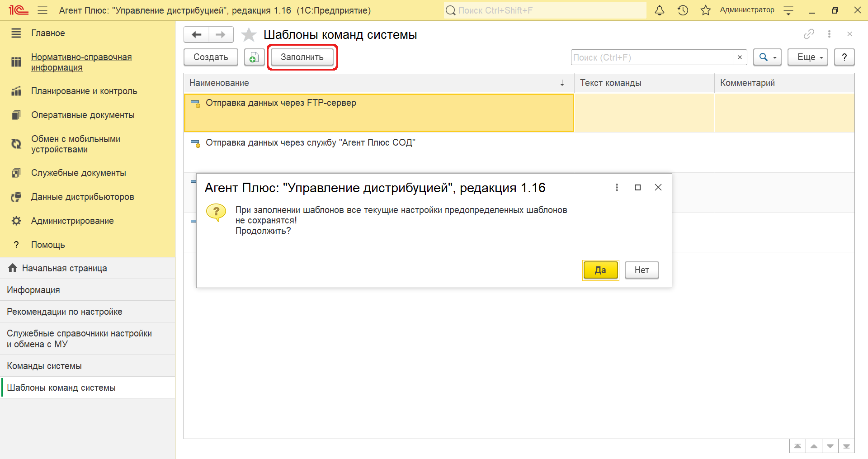Open Информация tab
The width and height of the screenshot is (868, 459).
coord(88,290)
